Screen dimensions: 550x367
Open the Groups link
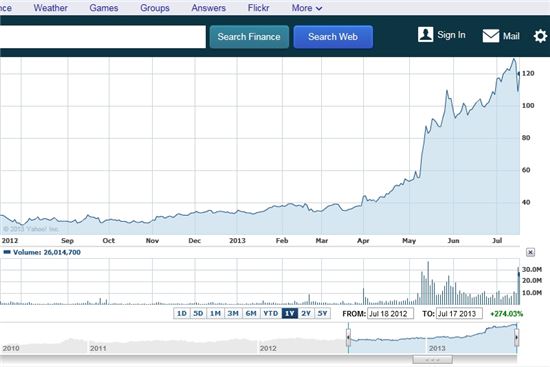pyautogui.click(x=155, y=8)
